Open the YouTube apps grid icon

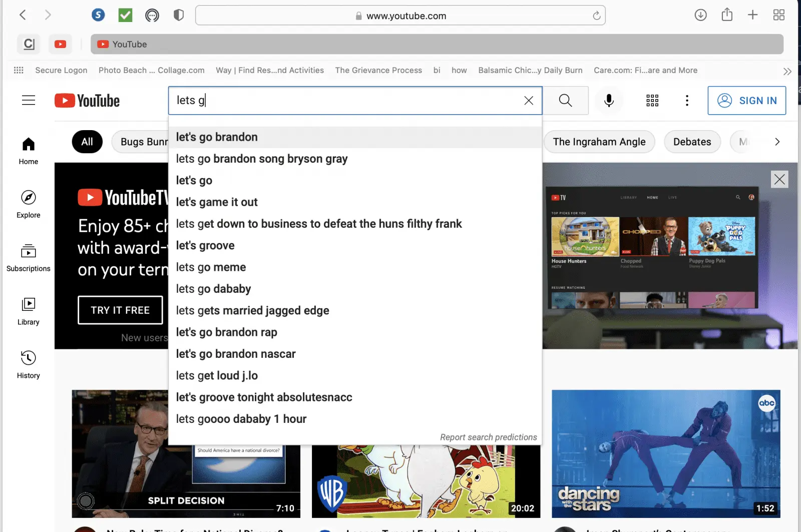coord(652,101)
